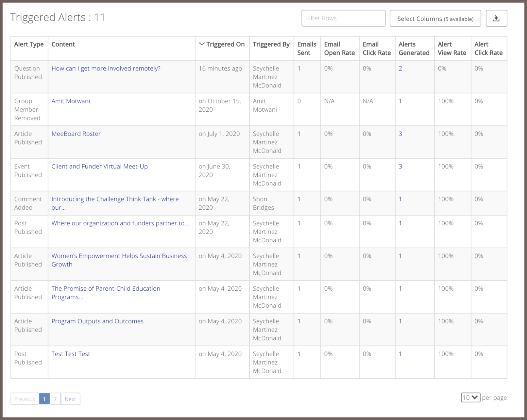527x420 pixels.
Task: Open alerts generated count 2 for remote question
Action: click(400, 68)
